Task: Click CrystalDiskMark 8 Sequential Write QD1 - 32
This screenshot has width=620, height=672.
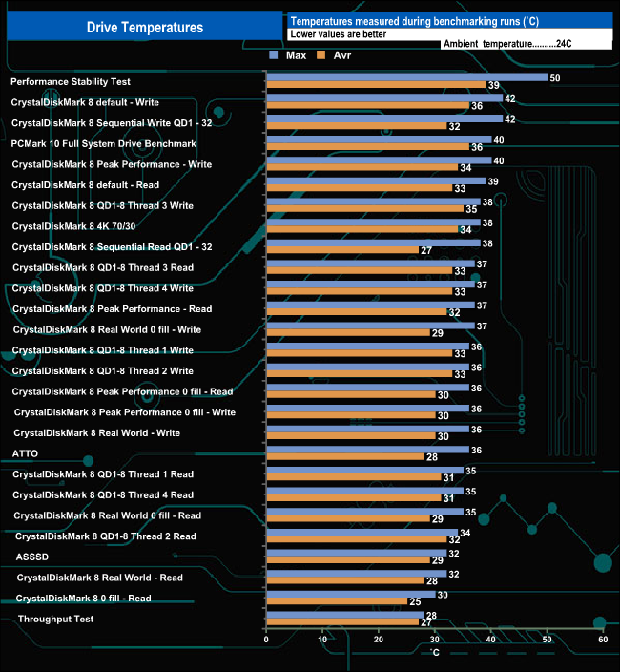Action: 112,123
